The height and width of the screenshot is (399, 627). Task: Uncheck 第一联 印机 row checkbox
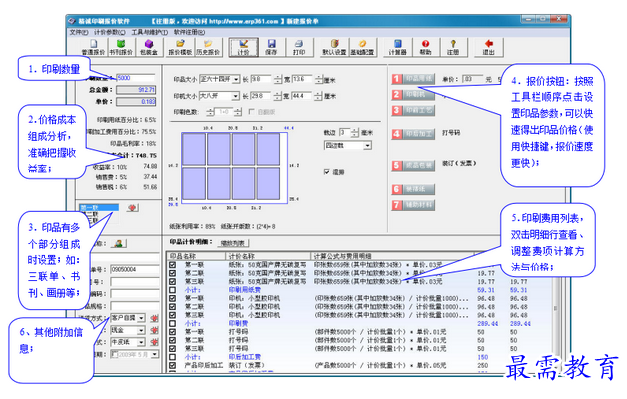(x=172, y=298)
